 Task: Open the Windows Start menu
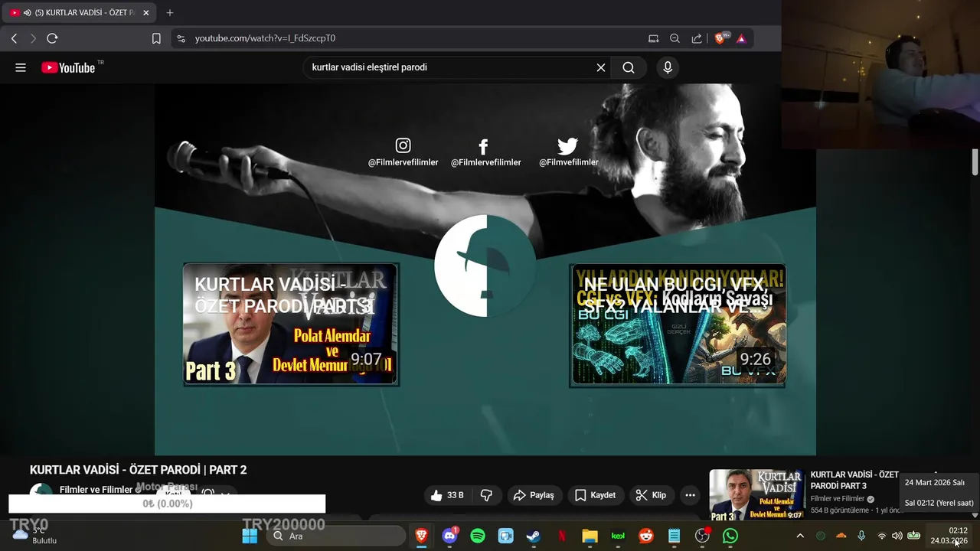pos(250,536)
